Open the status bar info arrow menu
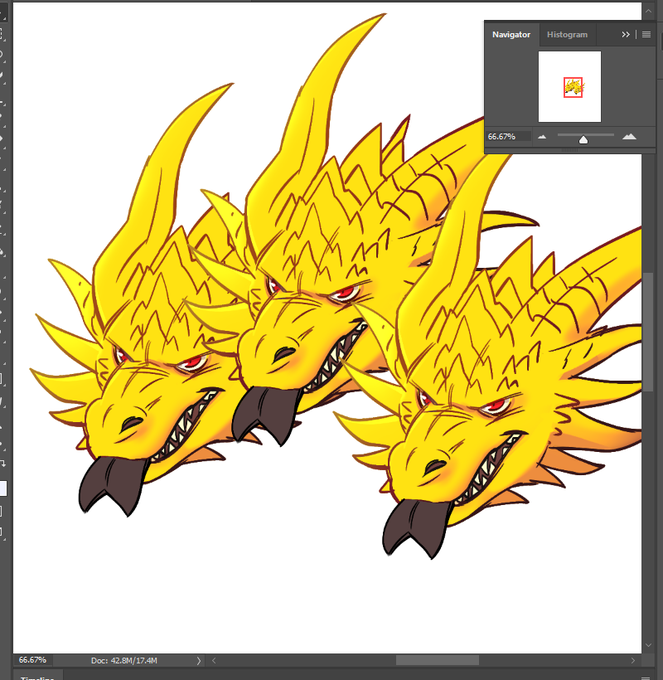This screenshot has width=663, height=680. pyautogui.click(x=199, y=660)
